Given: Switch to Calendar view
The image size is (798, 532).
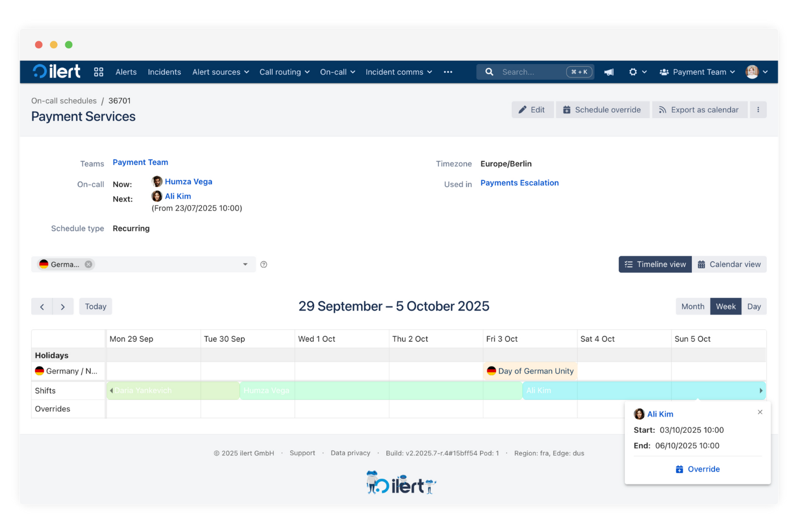Looking at the screenshot, I should tap(730, 264).
